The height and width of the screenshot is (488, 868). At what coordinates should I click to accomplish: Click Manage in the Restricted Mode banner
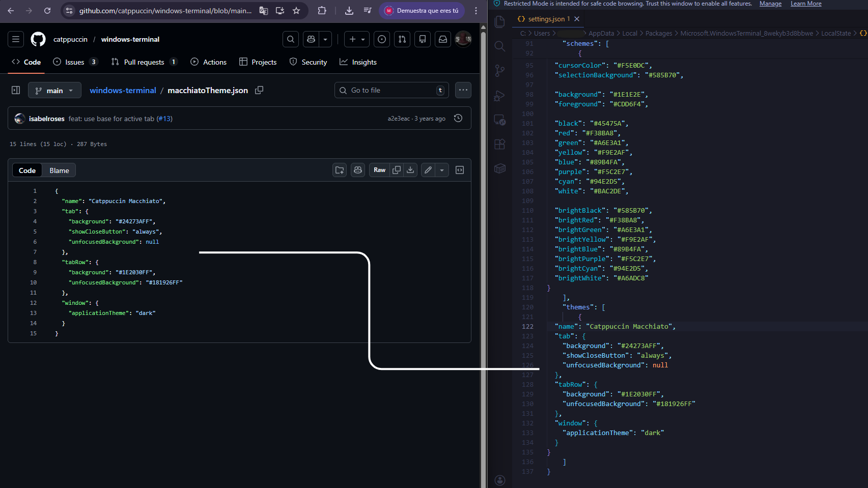(770, 4)
